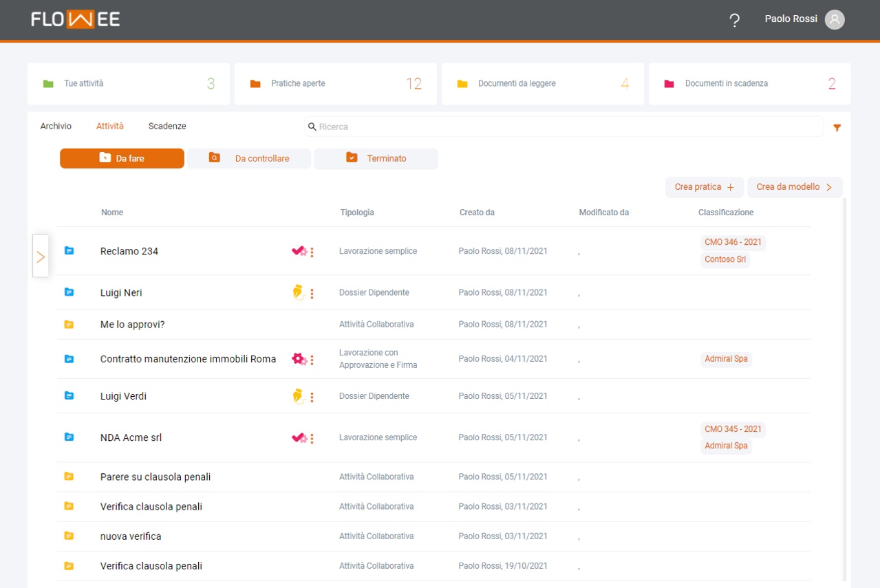Open Paolo Rossi user avatar
Screen dimensions: 880x588
(x=834, y=19)
